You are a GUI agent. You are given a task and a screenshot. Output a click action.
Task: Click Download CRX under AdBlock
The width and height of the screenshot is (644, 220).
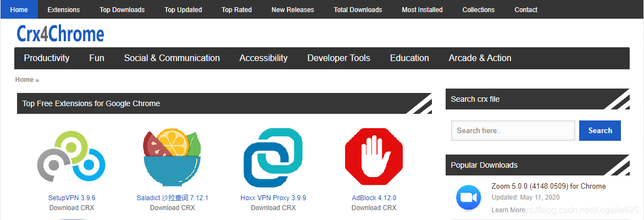tap(374, 208)
